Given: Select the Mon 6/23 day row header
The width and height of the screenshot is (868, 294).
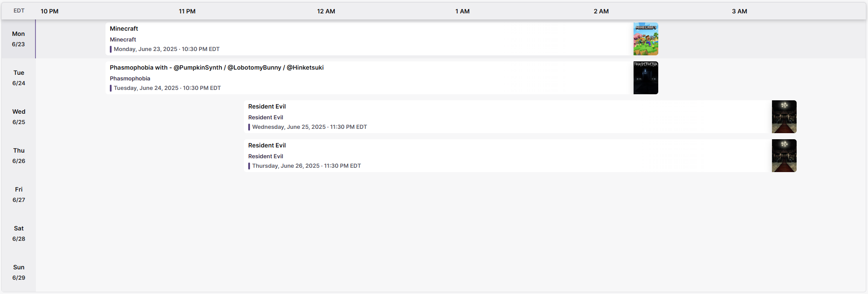Looking at the screenshot, I should pyautogui.click(x=19, y=39).
